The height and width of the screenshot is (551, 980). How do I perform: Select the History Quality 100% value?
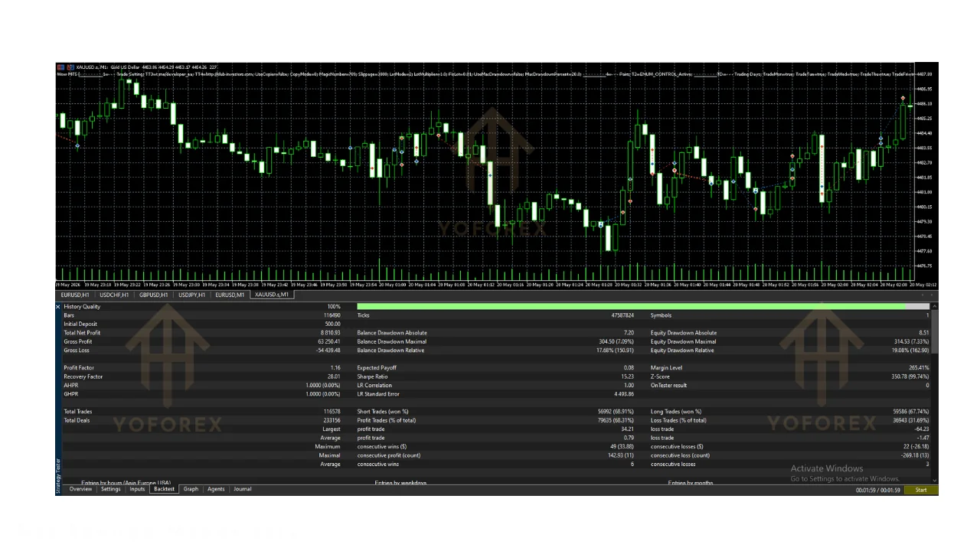[x=334, y=307]
